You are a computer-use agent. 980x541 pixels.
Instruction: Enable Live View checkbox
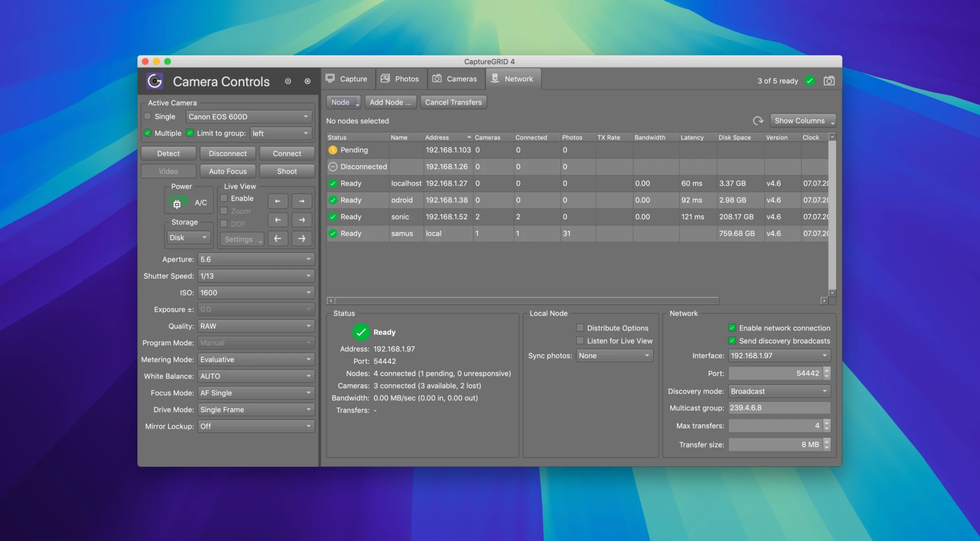tap(224, 198)
